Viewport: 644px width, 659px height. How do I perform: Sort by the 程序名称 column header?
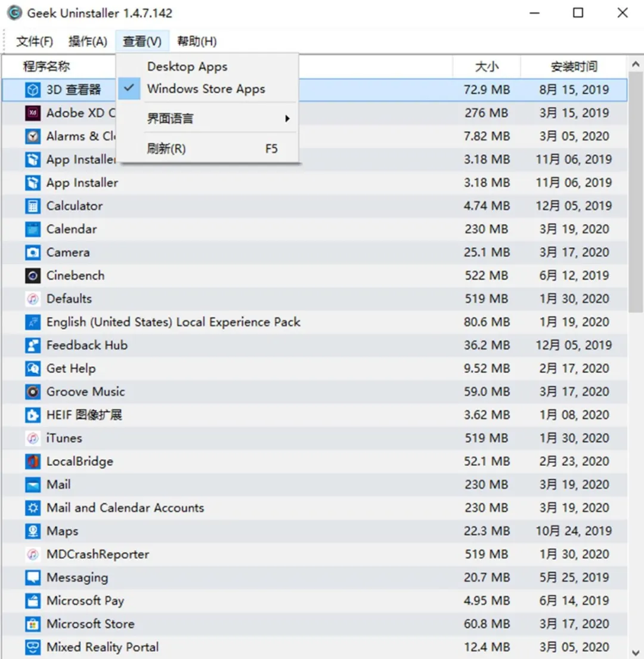pos(47,66)
